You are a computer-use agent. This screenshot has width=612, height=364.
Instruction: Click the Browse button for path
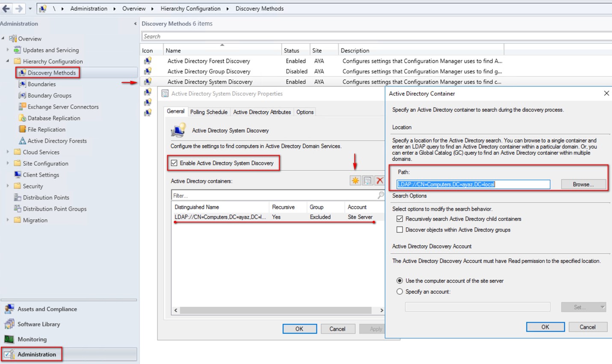pyautogui.click(x=583, y=185)
